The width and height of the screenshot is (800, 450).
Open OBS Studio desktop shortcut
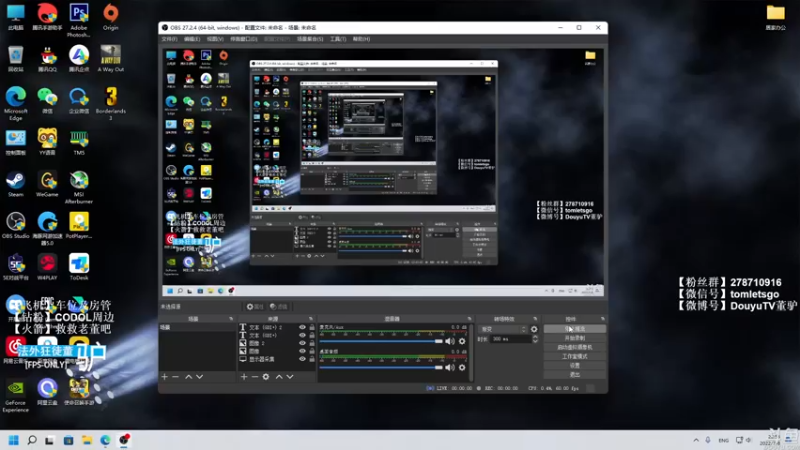(x=16, y=226)
